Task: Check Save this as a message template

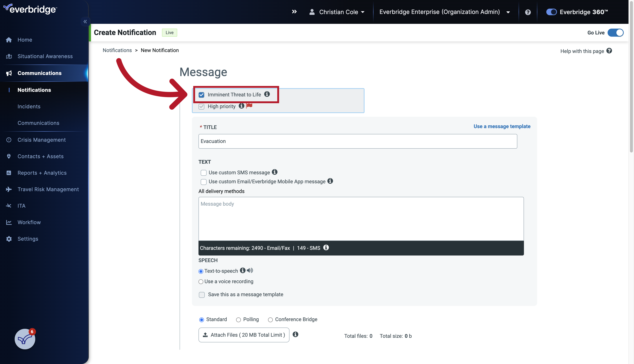Action: coord(202,295)
